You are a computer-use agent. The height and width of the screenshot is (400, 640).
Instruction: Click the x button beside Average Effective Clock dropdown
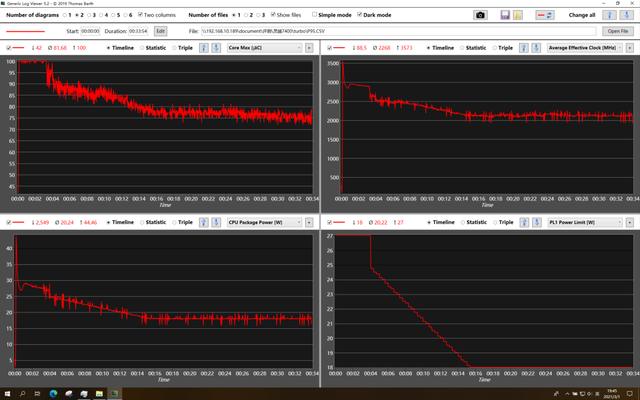pyautogui.click(x=629, y=48)
